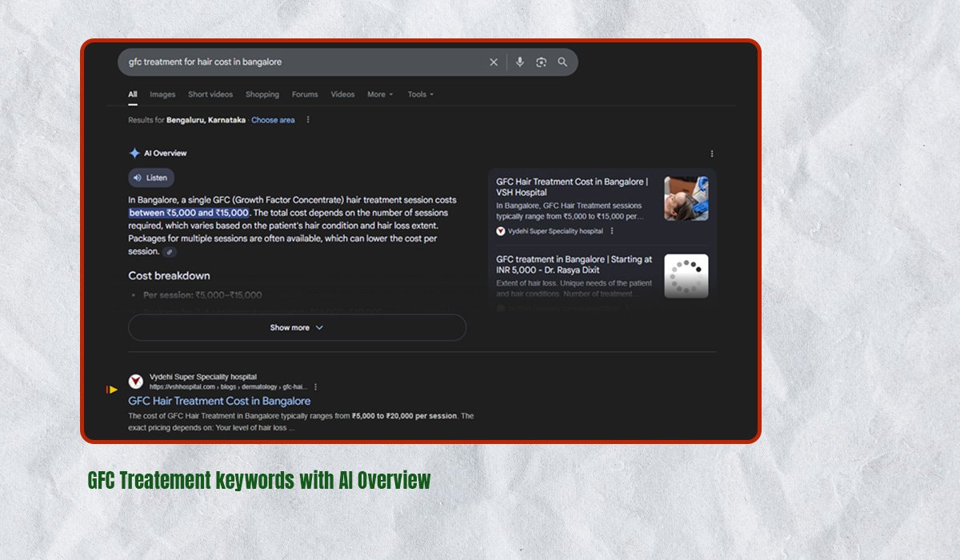
Task: Switch to the Images tab
Action: click(x=162, y=94)
